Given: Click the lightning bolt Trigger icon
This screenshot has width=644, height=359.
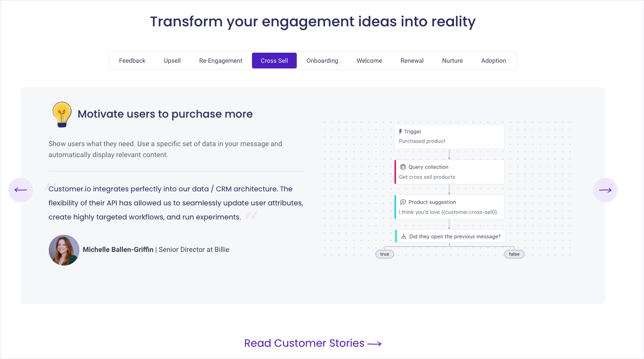Looking at the screenshot, I should click(400, 132).
